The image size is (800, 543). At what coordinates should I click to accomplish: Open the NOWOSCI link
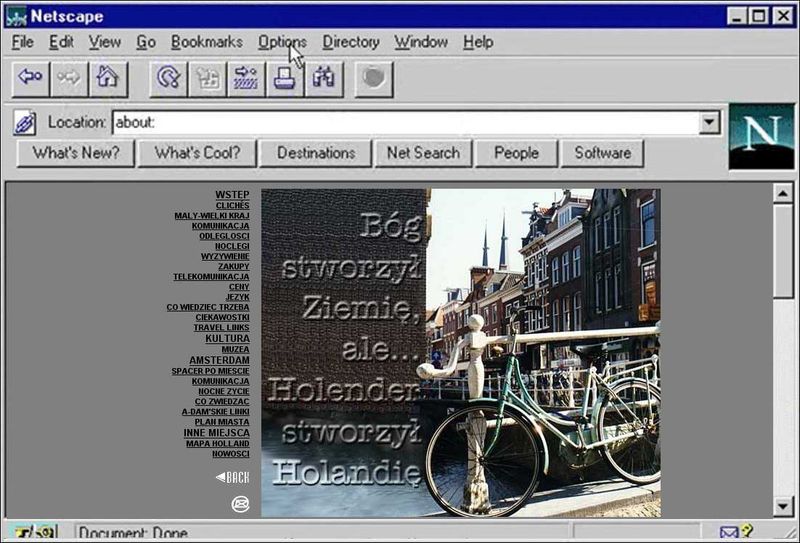click(x=231, y=454)
